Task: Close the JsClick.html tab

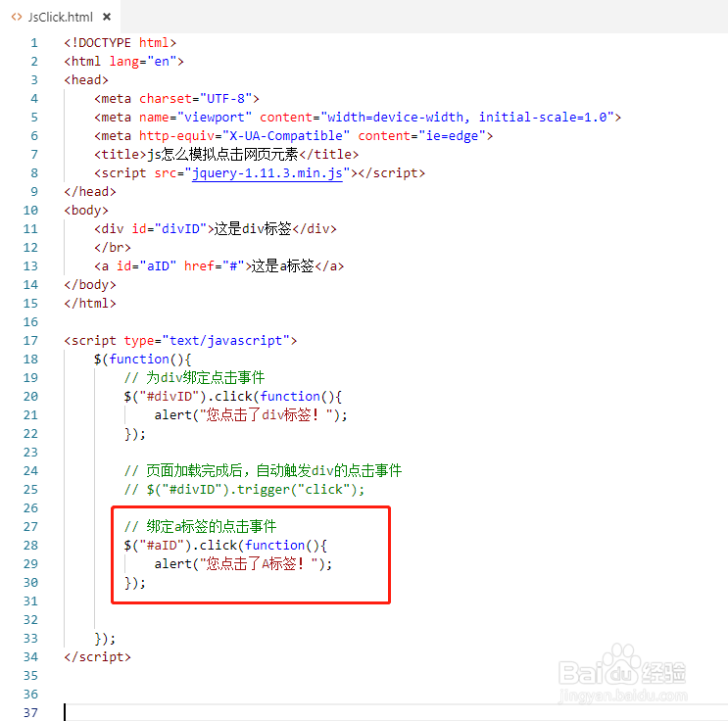Action: [107, 18]
